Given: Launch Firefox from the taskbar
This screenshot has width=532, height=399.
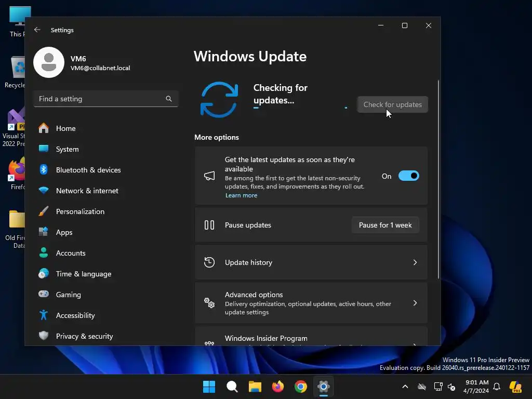Looking at the screenshot, I should tap(278, 387).
